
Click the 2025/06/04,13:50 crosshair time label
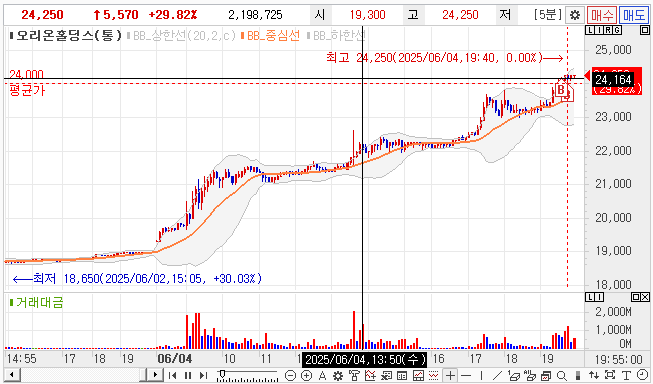click(x=365, y=359)
